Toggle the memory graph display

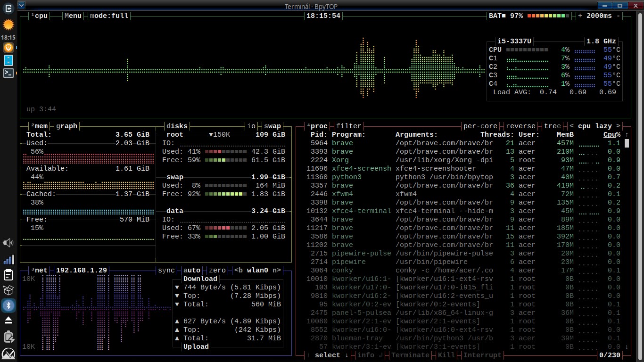pyautogui.click(x=67, y=126)
